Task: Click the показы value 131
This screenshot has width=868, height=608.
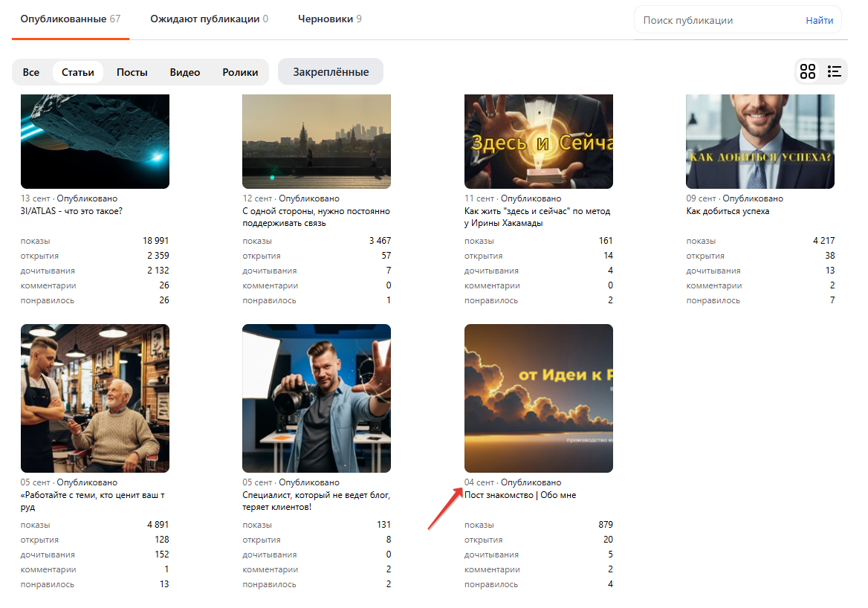Action: point(383,525)
